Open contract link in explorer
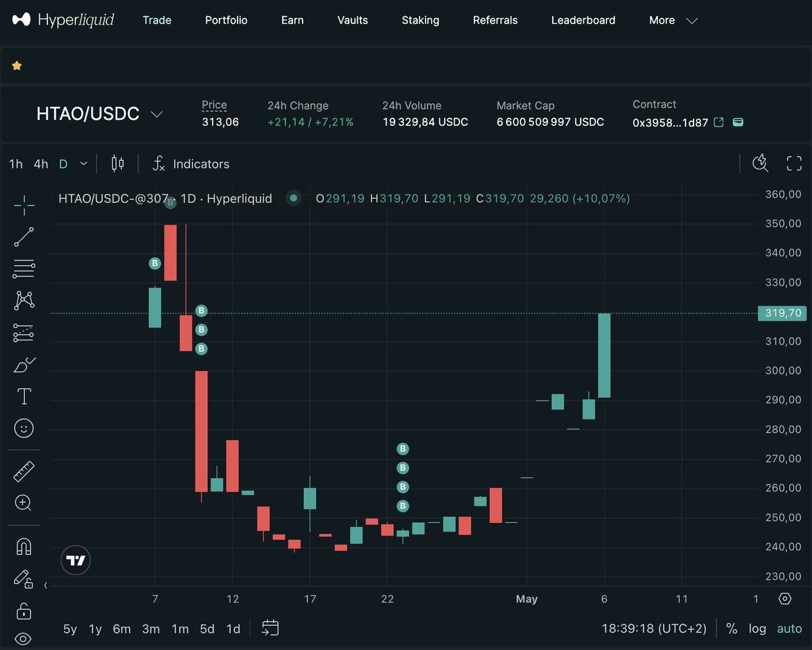This screenshot has width=812, height=650. 719,122
